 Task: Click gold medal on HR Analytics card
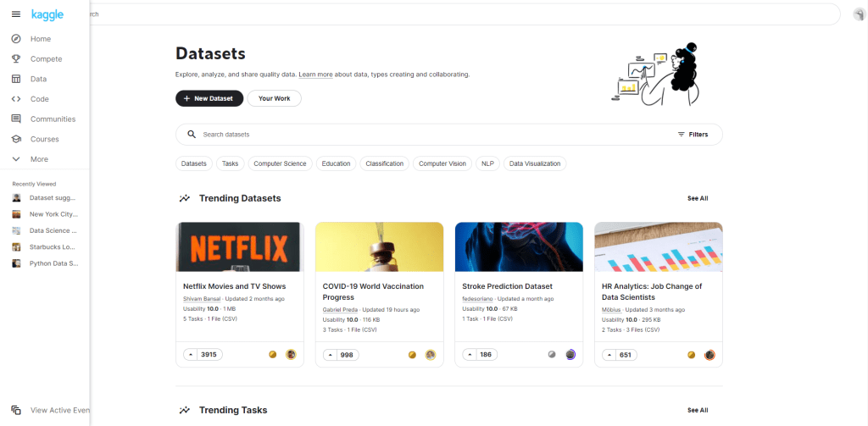691,355
